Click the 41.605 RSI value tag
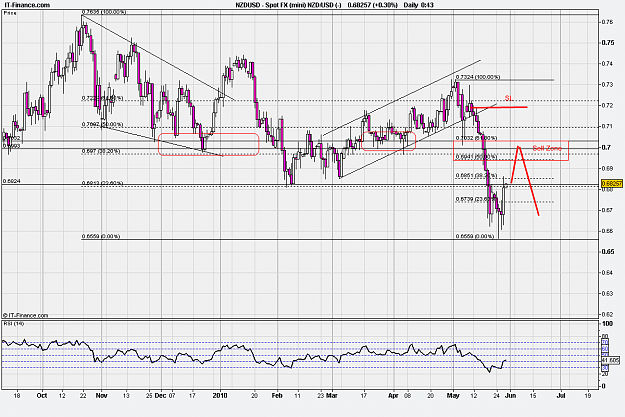 coord(611,360)
